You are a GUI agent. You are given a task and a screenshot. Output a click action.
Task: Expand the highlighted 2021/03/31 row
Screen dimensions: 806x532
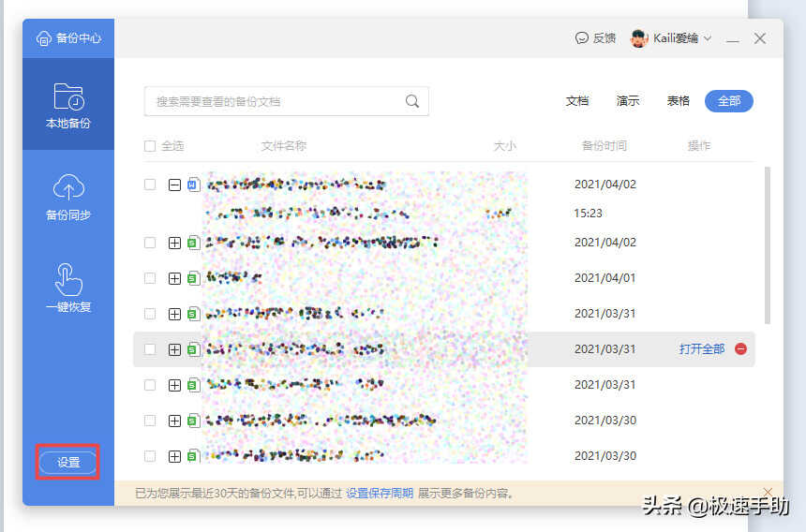point(174,349)
